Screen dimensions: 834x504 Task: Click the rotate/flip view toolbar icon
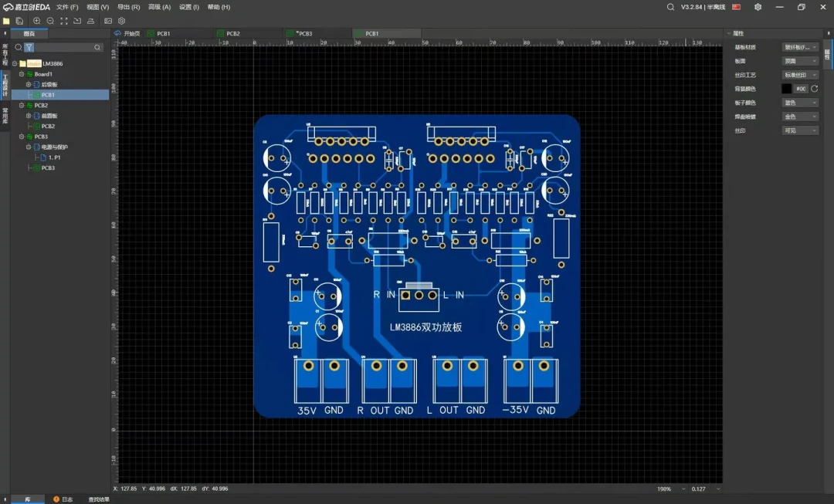pos(77,21)
